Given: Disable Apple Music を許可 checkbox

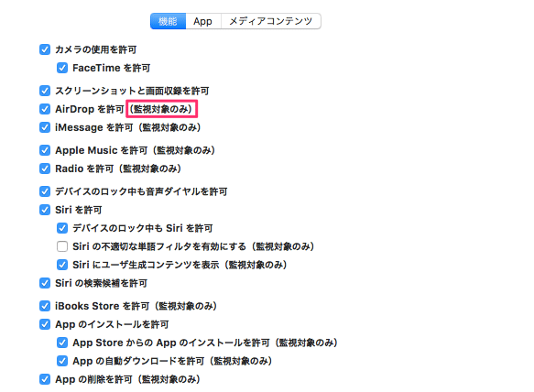Looking at the screenshot, I should coord(45,150).
